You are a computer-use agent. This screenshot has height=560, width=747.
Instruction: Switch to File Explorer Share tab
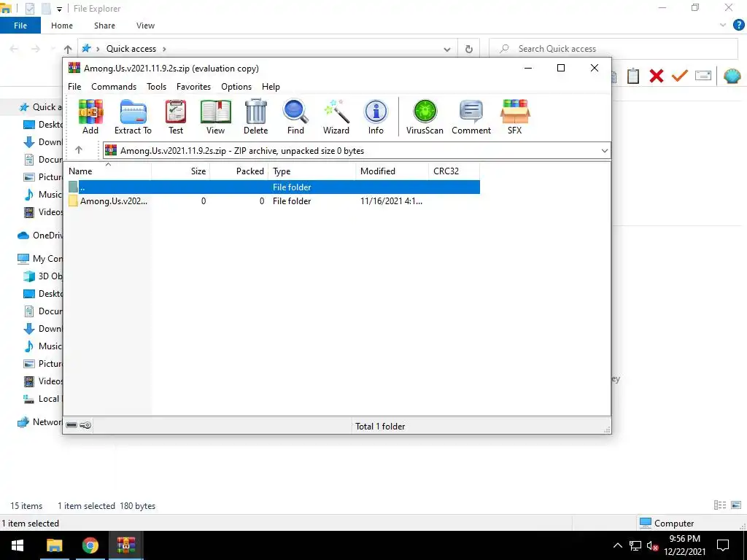[x=104, y=26]
